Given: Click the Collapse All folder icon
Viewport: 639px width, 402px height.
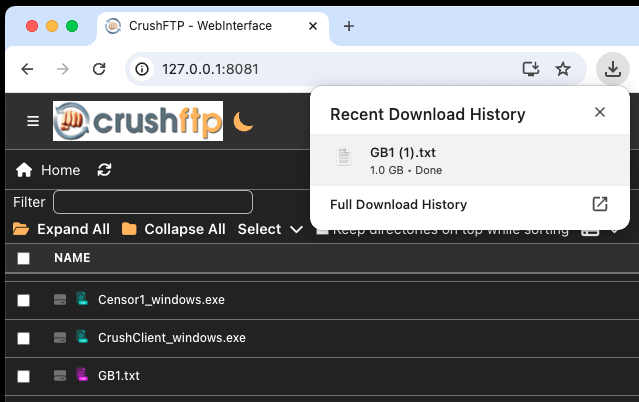Looking at the screenshot, I should click(129, 229).
